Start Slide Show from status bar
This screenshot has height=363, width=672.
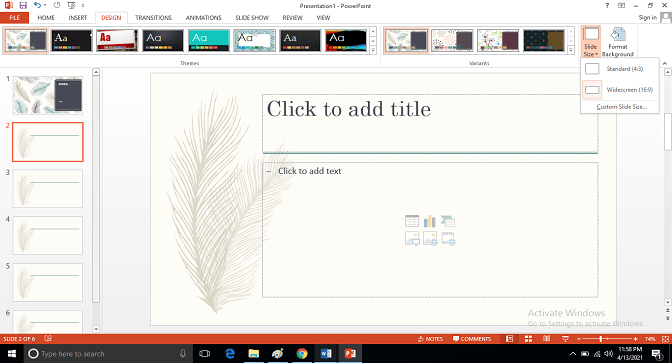pyautogui.click(x=565, y=339)
